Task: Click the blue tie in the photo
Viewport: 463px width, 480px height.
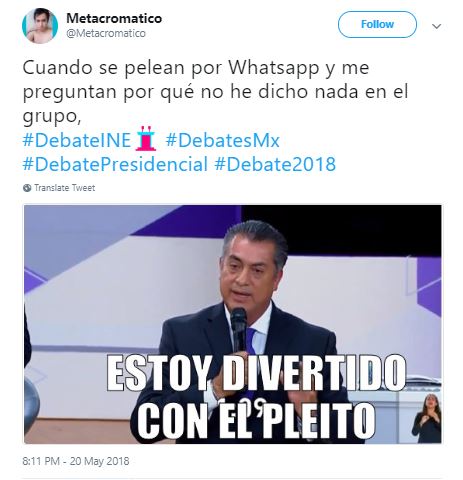Action: coord(252,341)
